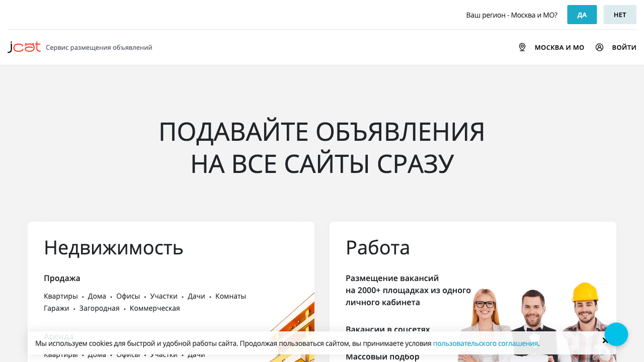Select Продажа subsection heading
Screen dimensions: 644x362
tap(62, 278)
